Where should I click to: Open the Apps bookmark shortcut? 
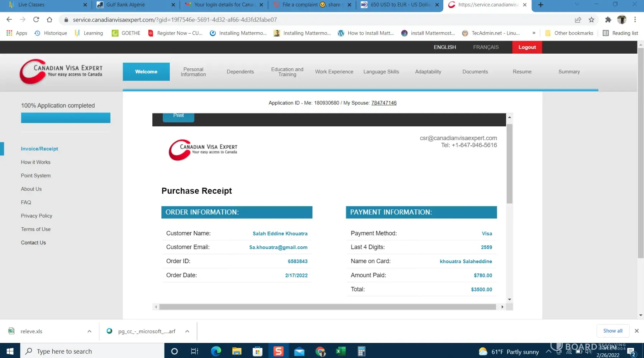point(17,33)
